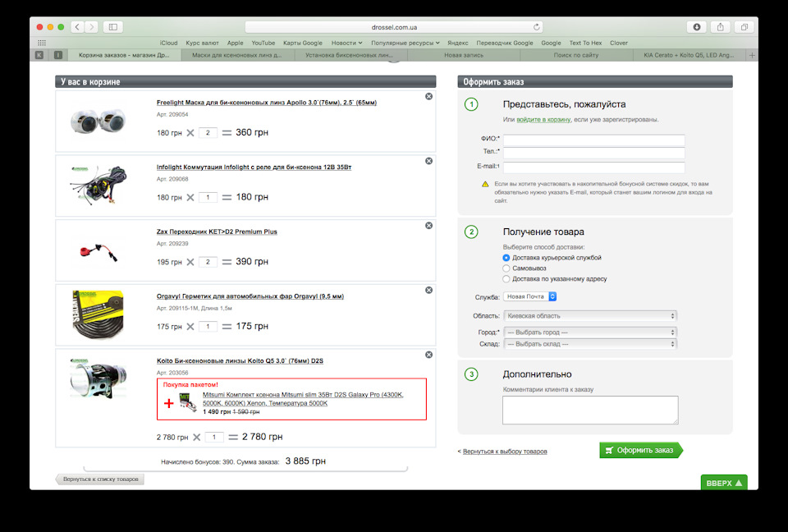This screenshot has height=532, width=788.
Task: Click войдите в корзину login link
Action: (543, 120)
